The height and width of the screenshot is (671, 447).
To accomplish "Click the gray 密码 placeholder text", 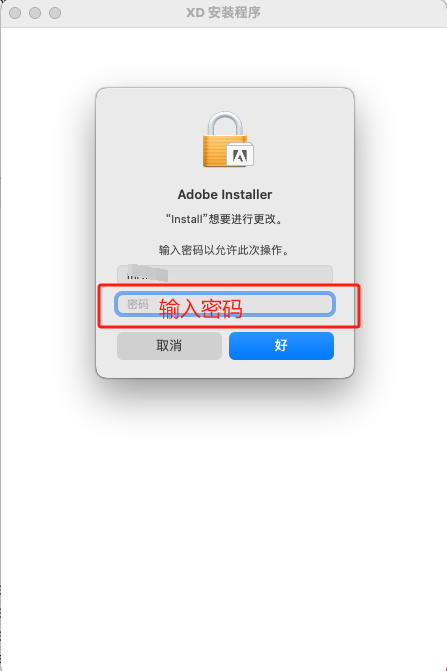I will coord(138,304).
